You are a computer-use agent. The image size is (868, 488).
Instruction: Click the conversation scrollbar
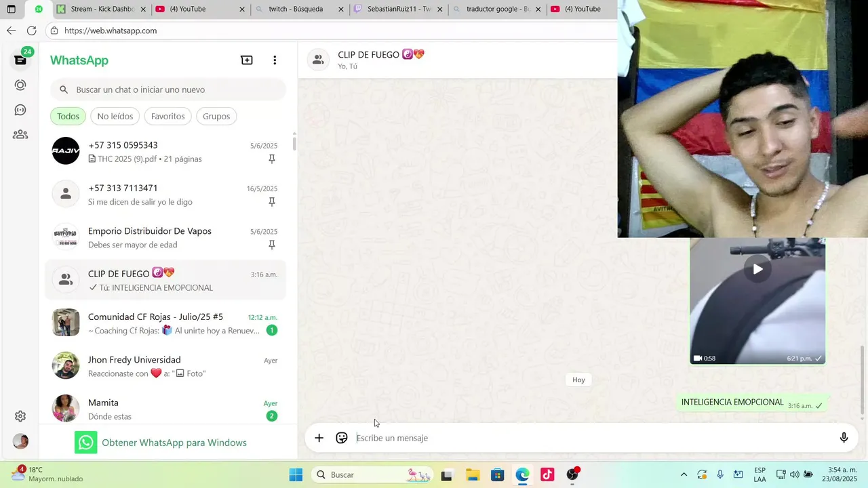(863, 380)
